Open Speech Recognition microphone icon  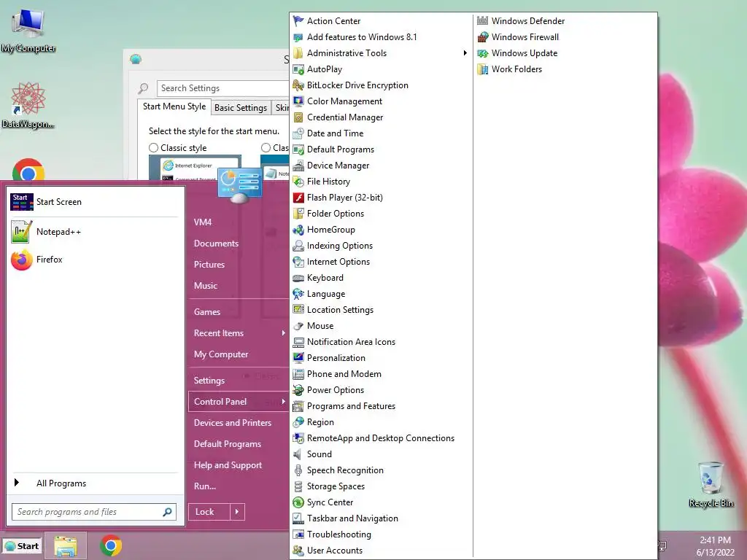point(298,470)
